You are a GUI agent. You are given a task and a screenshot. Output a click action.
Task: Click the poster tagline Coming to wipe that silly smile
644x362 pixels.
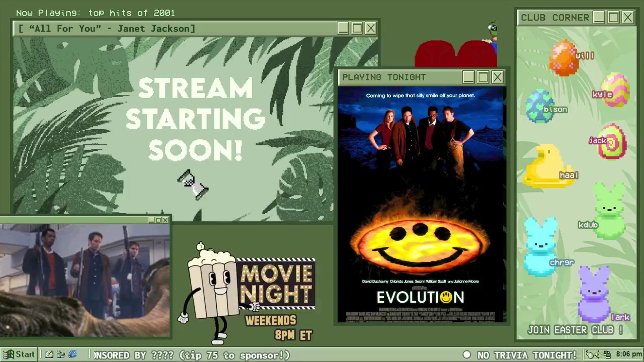coord(421,96)
